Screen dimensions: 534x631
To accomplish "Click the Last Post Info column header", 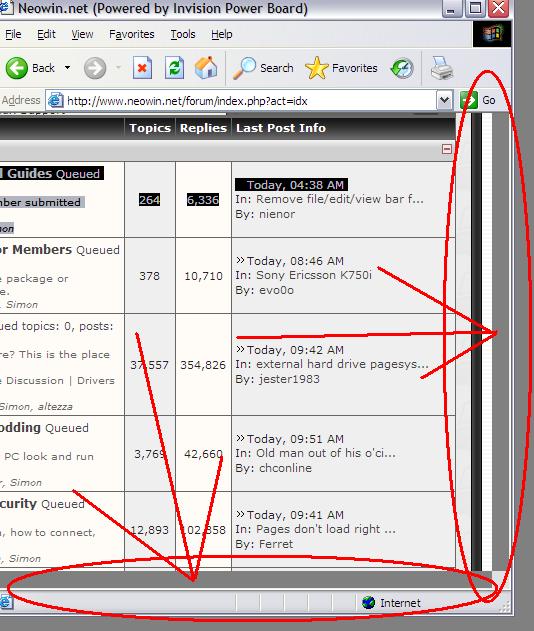I will click(281, 128).
